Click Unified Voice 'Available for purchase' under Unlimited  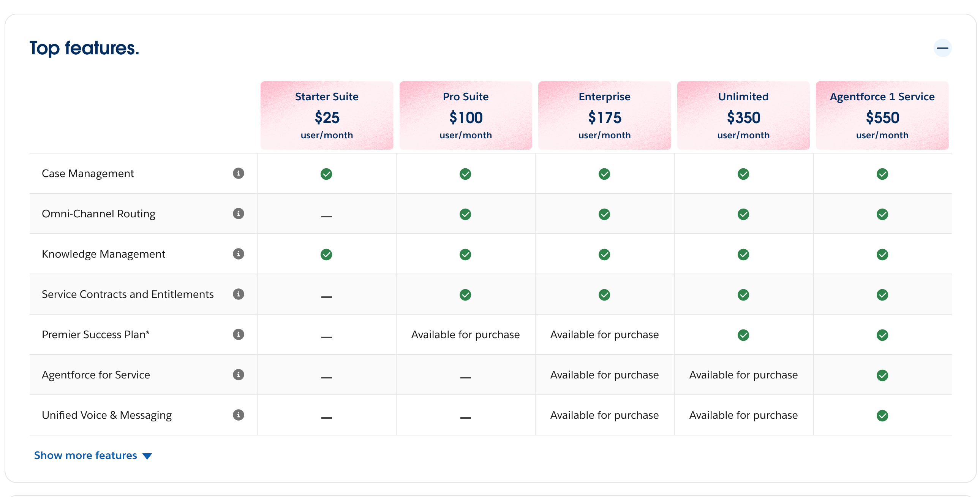tap(743, 416)
